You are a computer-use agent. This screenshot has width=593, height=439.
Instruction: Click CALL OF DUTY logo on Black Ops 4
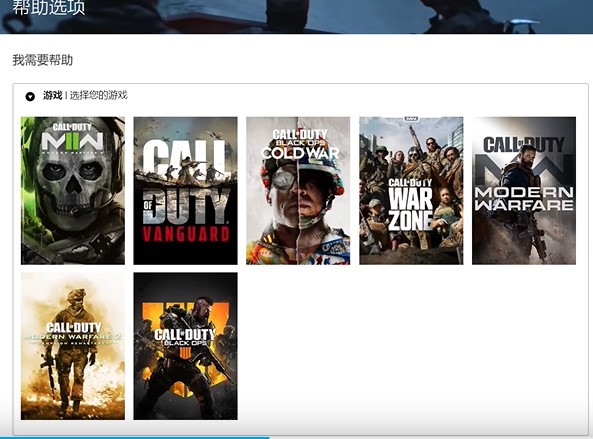coord(184,334)
